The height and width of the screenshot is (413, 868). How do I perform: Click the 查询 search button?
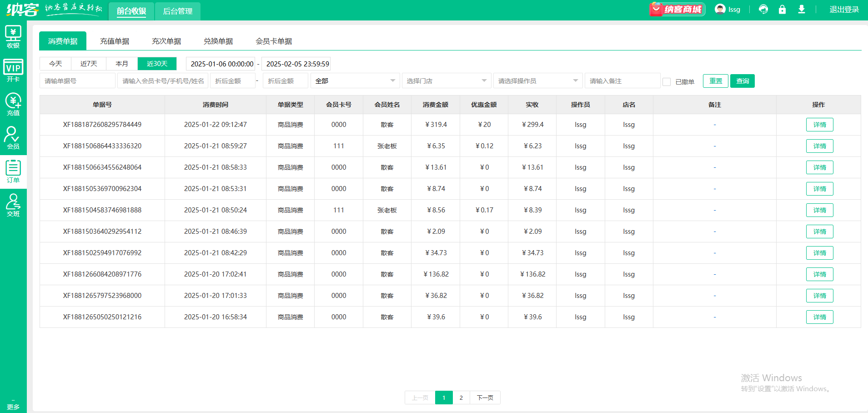point(743,81)
